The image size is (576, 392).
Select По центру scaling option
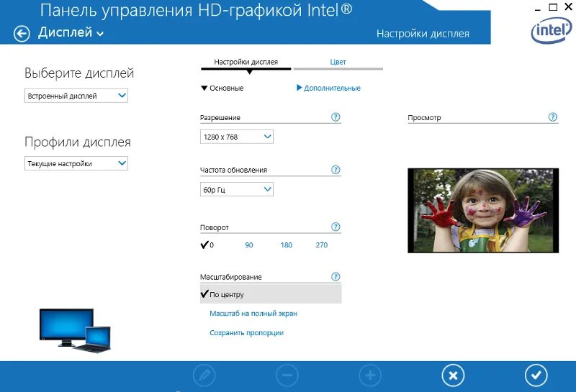coord(271,294)
